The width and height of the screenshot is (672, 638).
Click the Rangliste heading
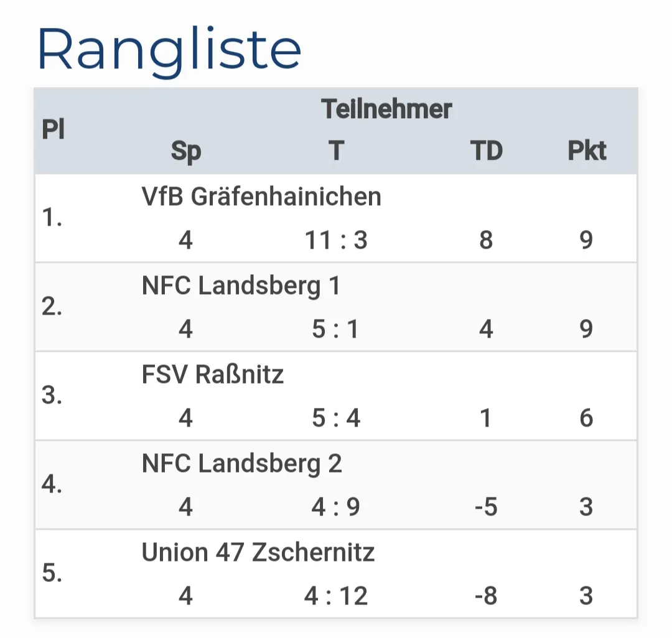pos(169,52)
